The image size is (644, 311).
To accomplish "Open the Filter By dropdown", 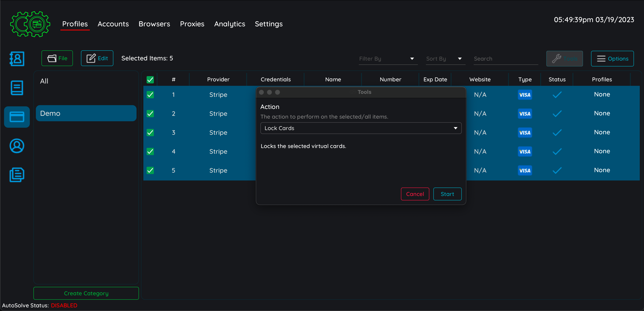I will click(x=388, y=59).
